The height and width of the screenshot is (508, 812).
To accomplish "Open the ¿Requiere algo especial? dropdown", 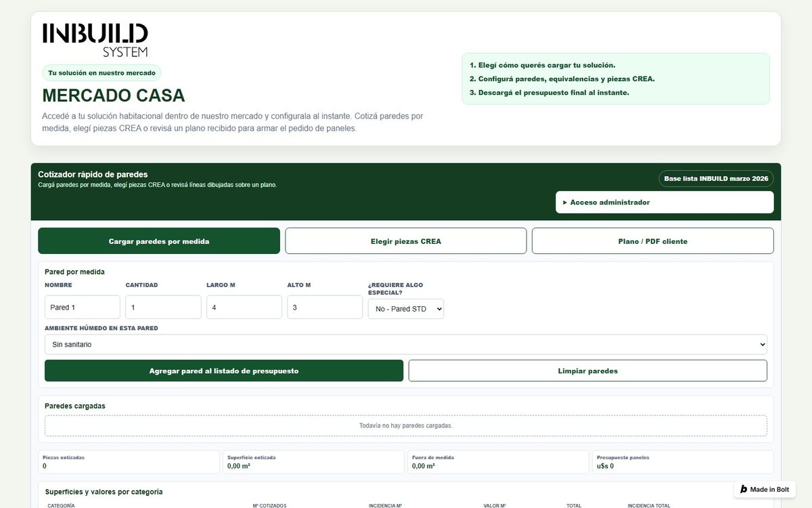I will [406, 309].
